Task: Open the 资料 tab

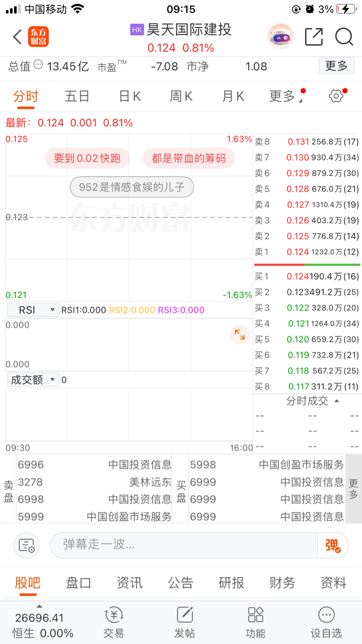Action: pos(333,583)
